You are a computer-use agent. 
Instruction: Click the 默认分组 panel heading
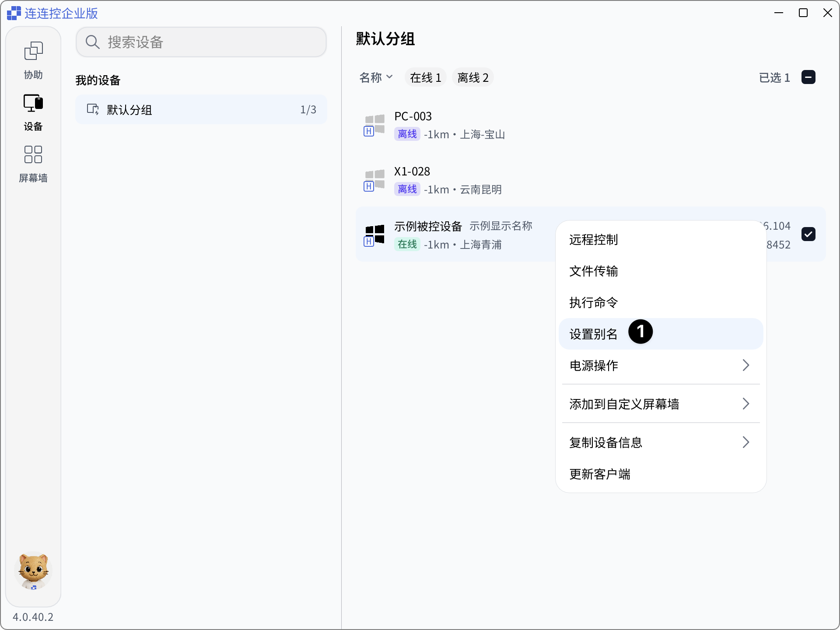tap(385, 38)
